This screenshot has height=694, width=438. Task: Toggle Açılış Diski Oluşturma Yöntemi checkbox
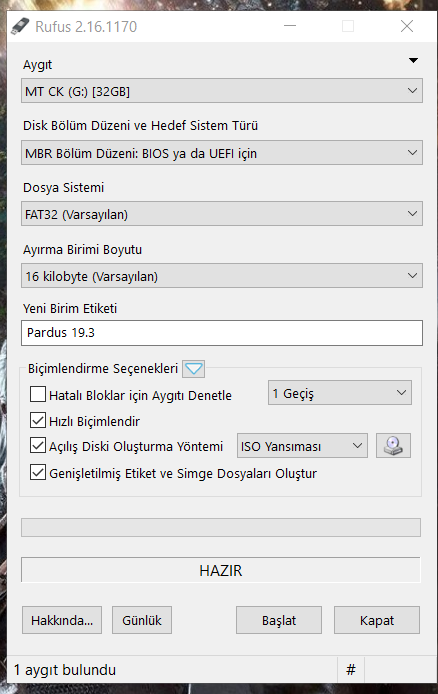tap(38, 445)
